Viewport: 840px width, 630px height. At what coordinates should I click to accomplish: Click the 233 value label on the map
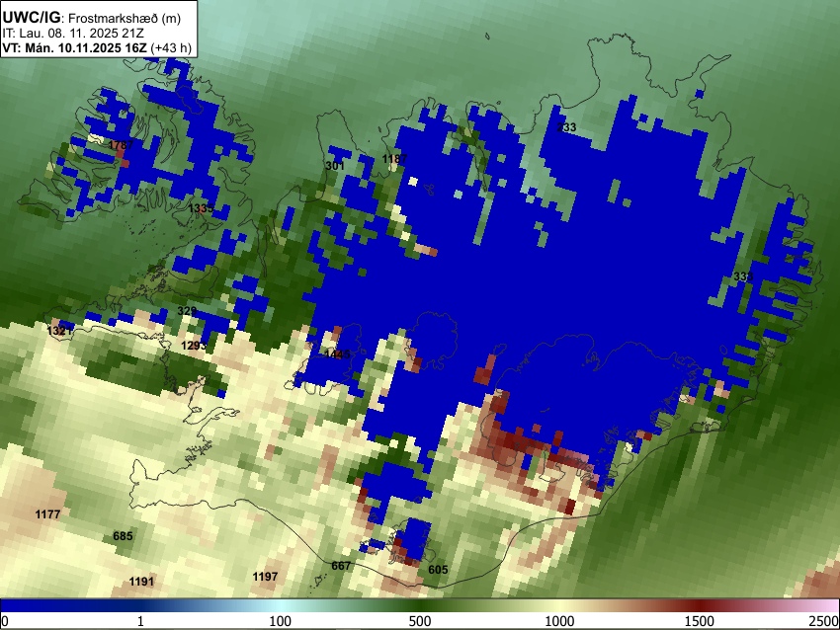567,126
